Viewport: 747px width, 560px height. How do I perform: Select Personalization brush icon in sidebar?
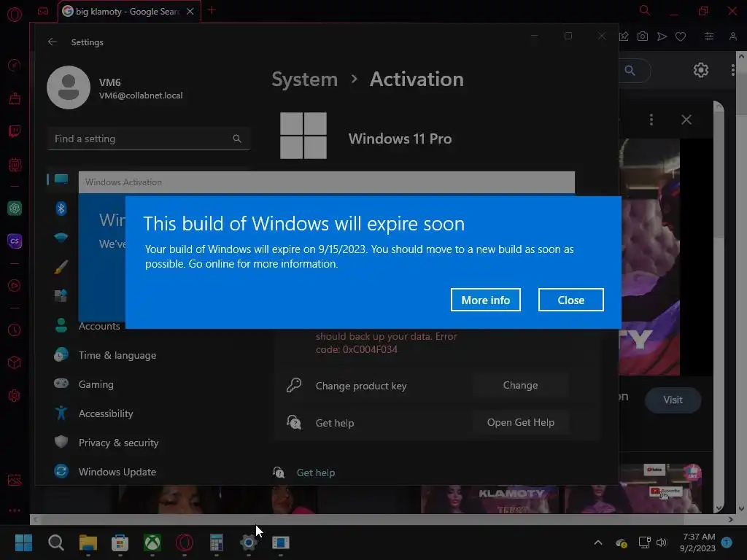[x=61, y=267]
